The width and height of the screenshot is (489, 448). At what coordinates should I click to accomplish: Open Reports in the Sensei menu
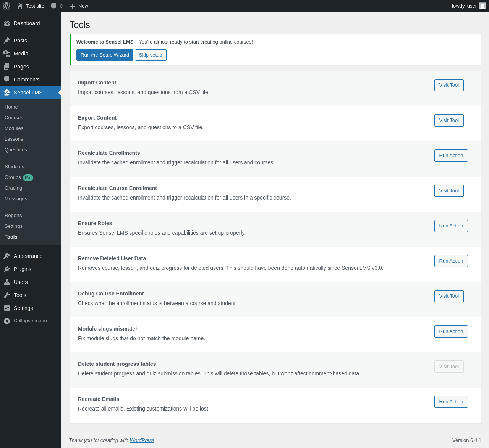31,216
